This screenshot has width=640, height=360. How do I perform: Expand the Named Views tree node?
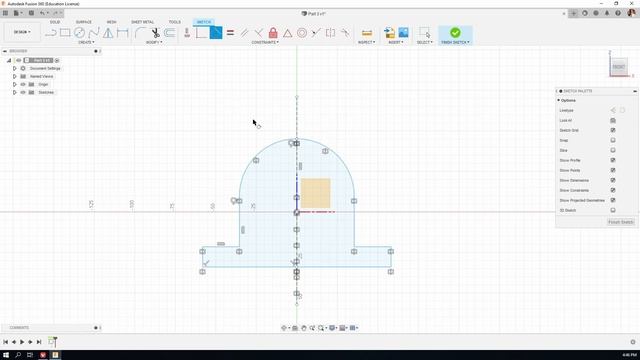coord(15,76)
